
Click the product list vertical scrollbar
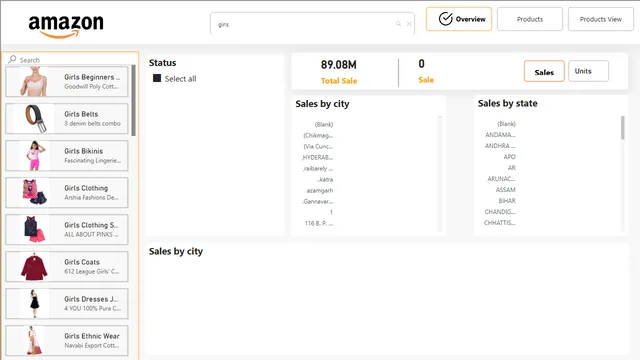click(x=133, y=100)
